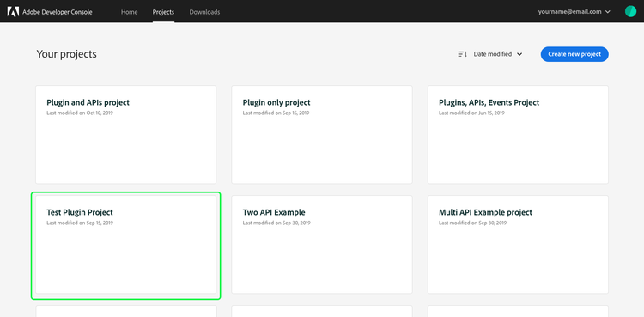
Task: Open the yourname@email.com account dropdown
Action: click(574, 12)
